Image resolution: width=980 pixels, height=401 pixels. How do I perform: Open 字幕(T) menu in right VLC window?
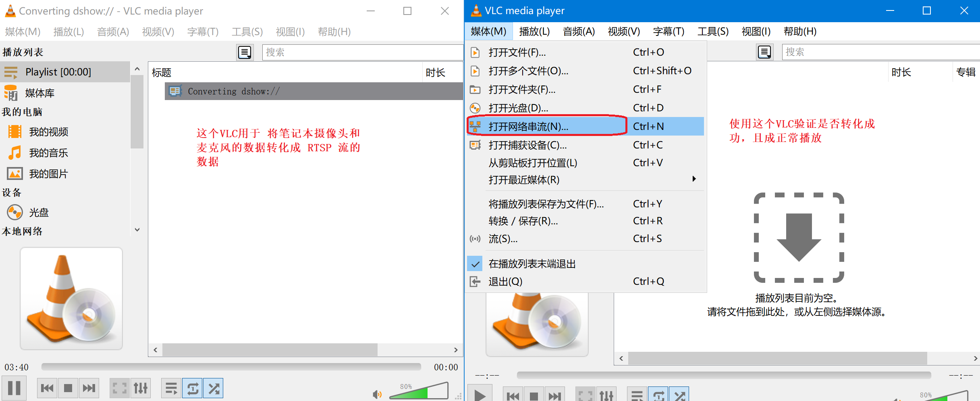pos(669,31)
